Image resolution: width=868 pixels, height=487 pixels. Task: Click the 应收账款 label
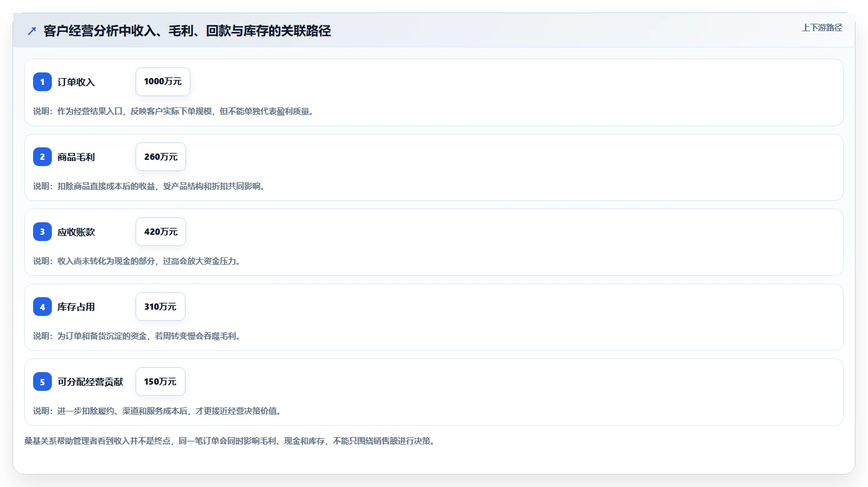coord(76,232)
